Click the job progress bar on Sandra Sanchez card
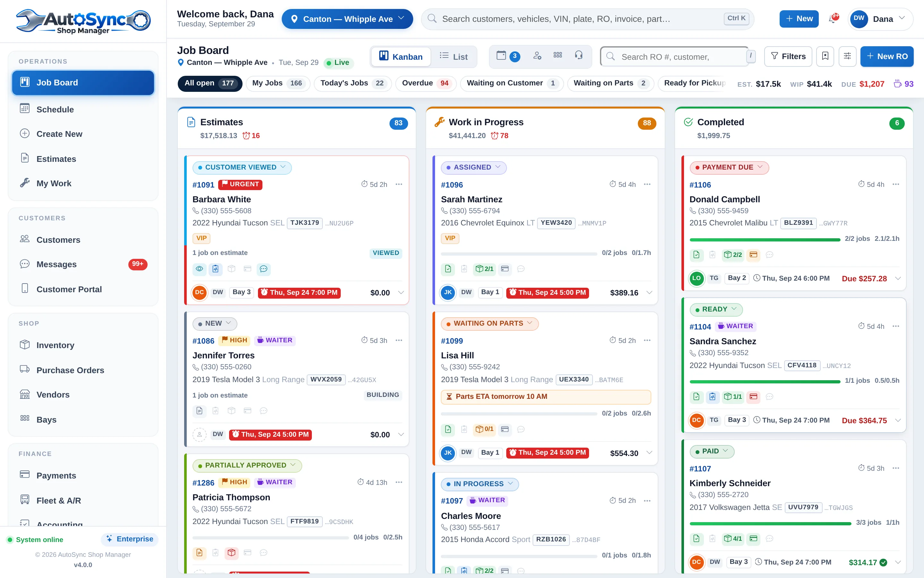924x578 pixels. [765, 381]
